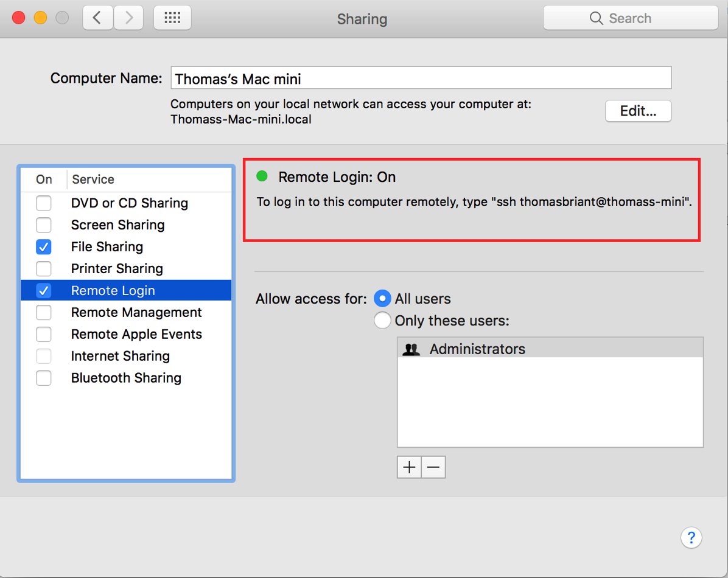This screenshot has height=578, width=728.
Task: Click the On column header
Action: click(44, 179)
